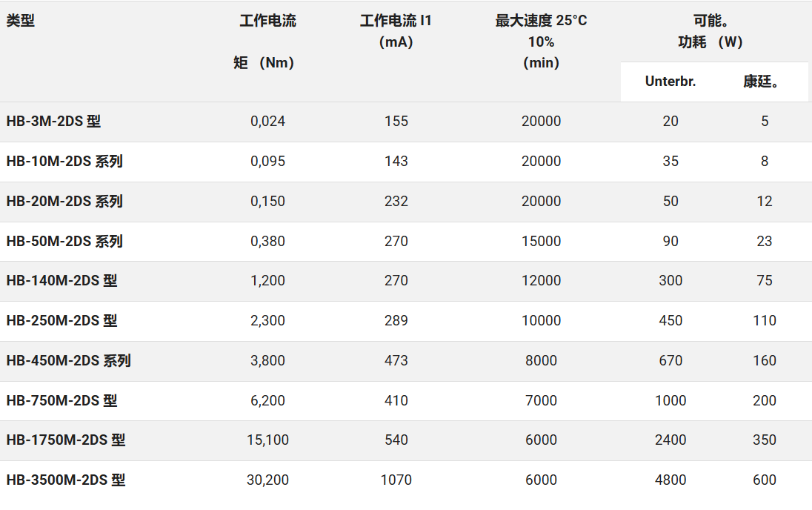Select the 最大速度 25°C column header
The width and height of the screenshot is (812, 510).
click(541, 21)
